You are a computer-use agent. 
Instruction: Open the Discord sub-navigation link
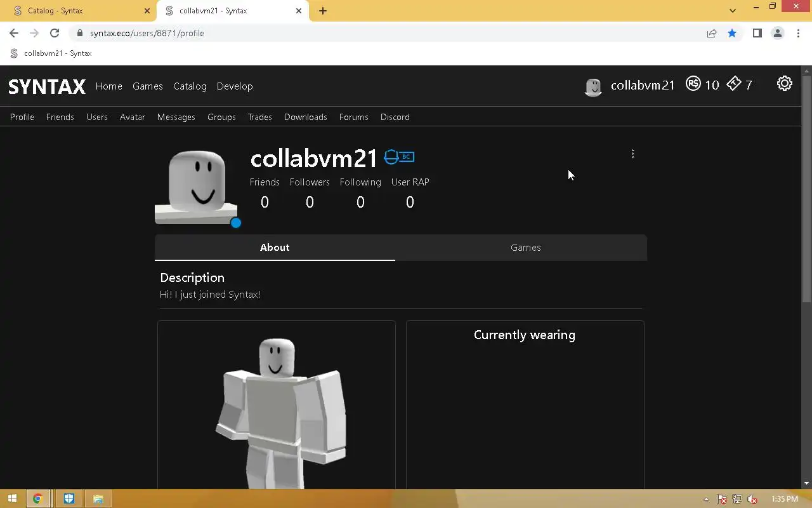coord(395,117)
